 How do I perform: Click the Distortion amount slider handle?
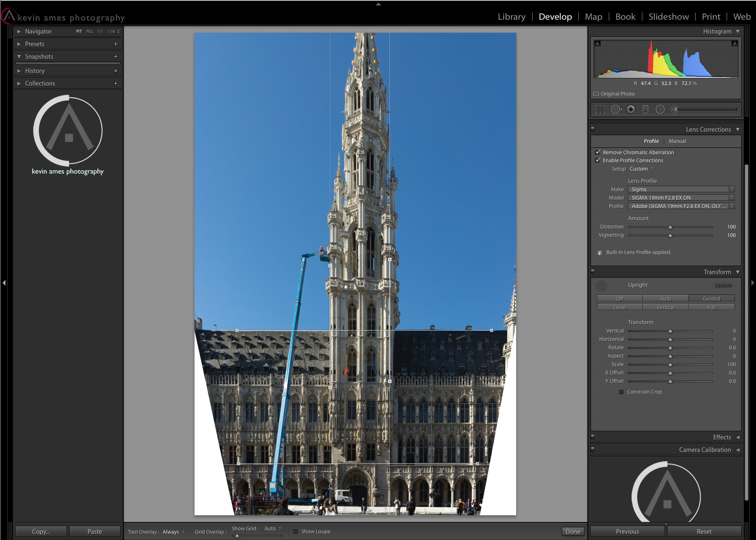(670, 227)
